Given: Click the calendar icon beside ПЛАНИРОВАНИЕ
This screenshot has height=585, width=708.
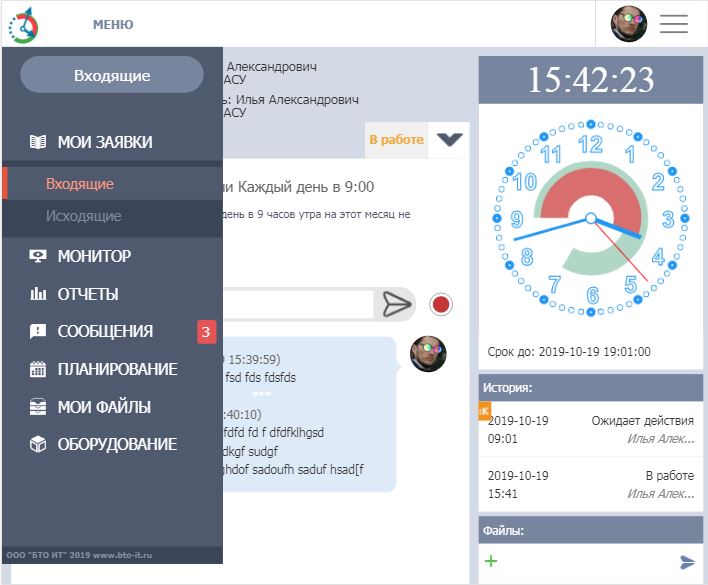Looking at the screenshot, I should (38, 369).
